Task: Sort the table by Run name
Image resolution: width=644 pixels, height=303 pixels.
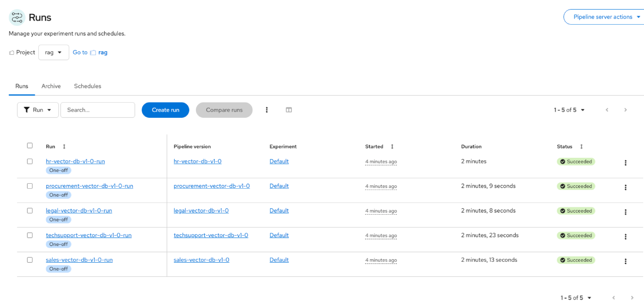Action: (64, 146)
